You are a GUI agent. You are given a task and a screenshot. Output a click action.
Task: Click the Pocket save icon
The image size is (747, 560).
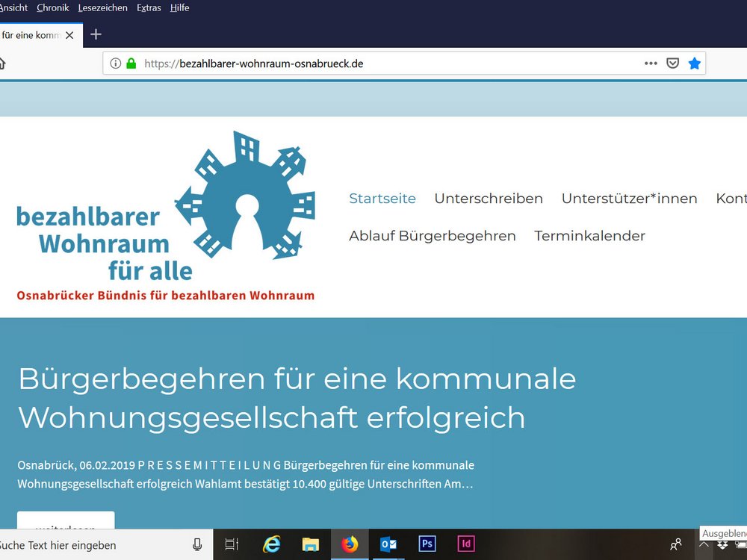point(672,63)
